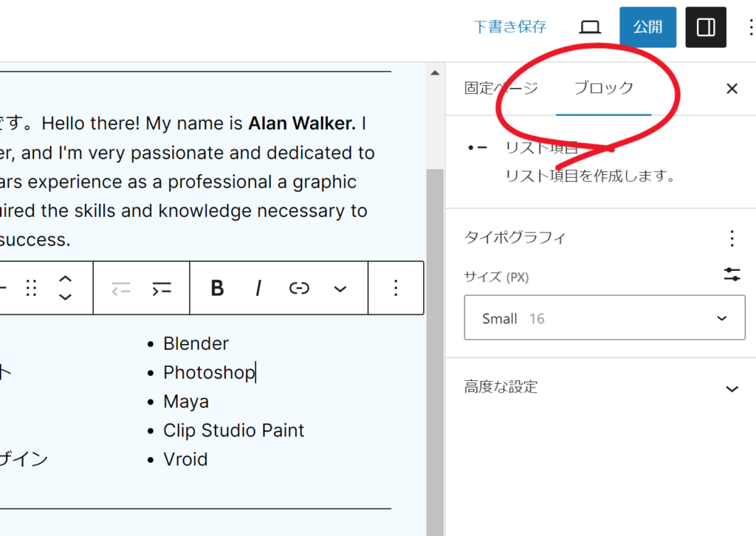Open the laptop preview icon

coord(589,27)
